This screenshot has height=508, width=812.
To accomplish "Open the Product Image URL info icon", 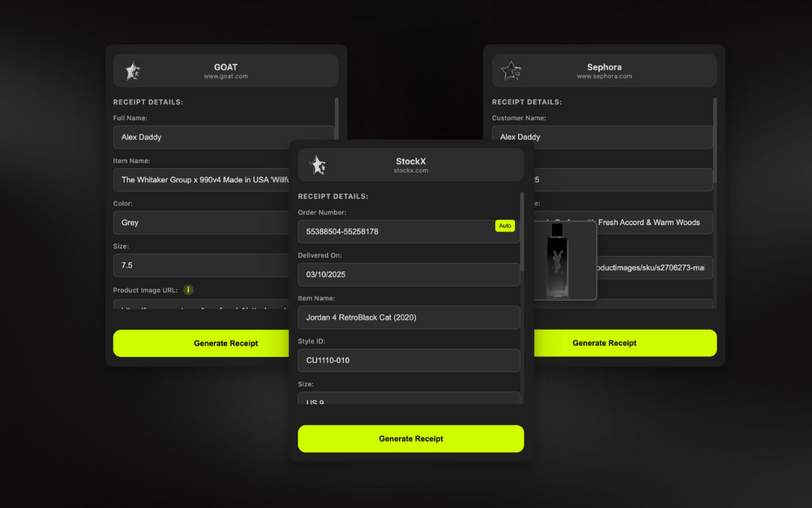I will pos(188,290).
